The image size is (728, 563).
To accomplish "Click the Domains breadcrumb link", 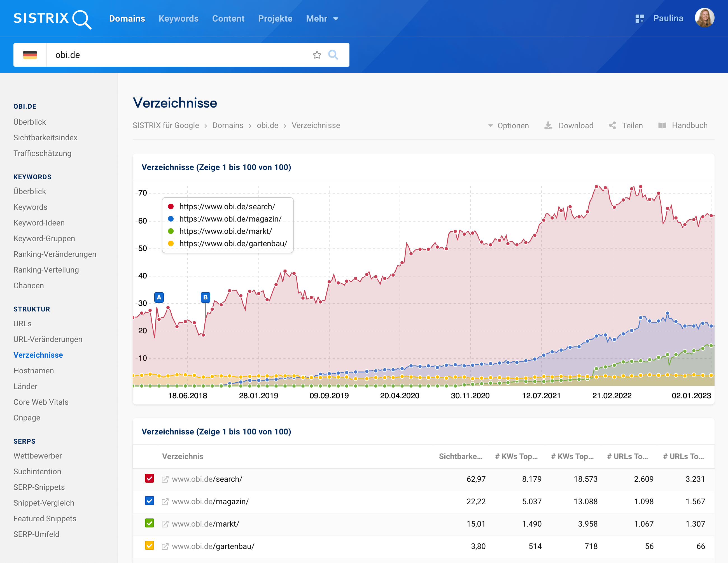I will (x=228, y=125).
